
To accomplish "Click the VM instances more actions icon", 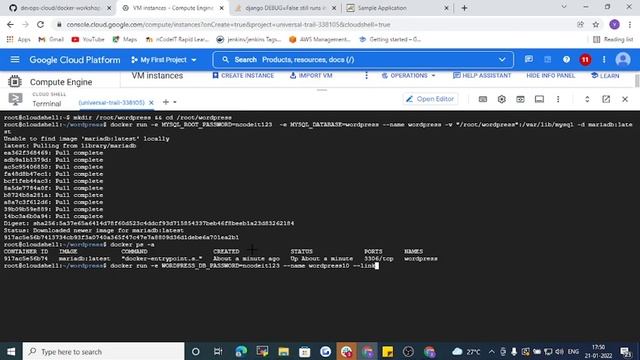I will 366,76.
